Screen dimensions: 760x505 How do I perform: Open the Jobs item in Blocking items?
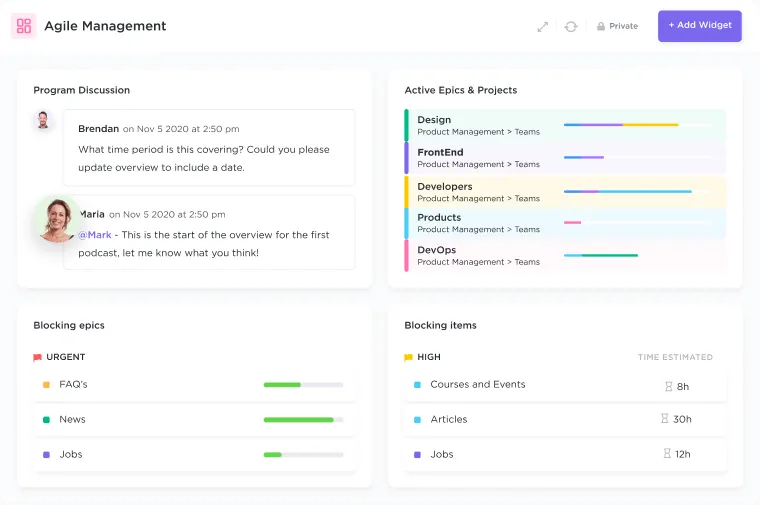pyautogui.click(x=565, y=455)
